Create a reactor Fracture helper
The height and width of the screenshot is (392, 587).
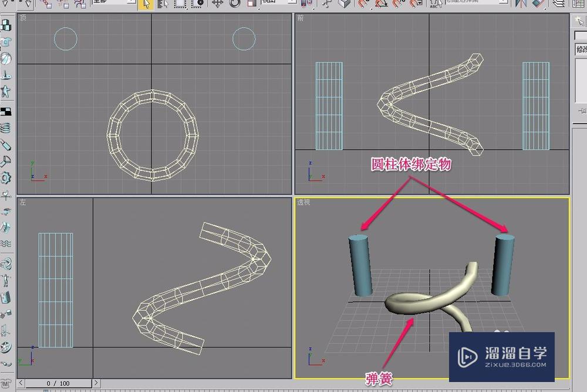(6, 227)
